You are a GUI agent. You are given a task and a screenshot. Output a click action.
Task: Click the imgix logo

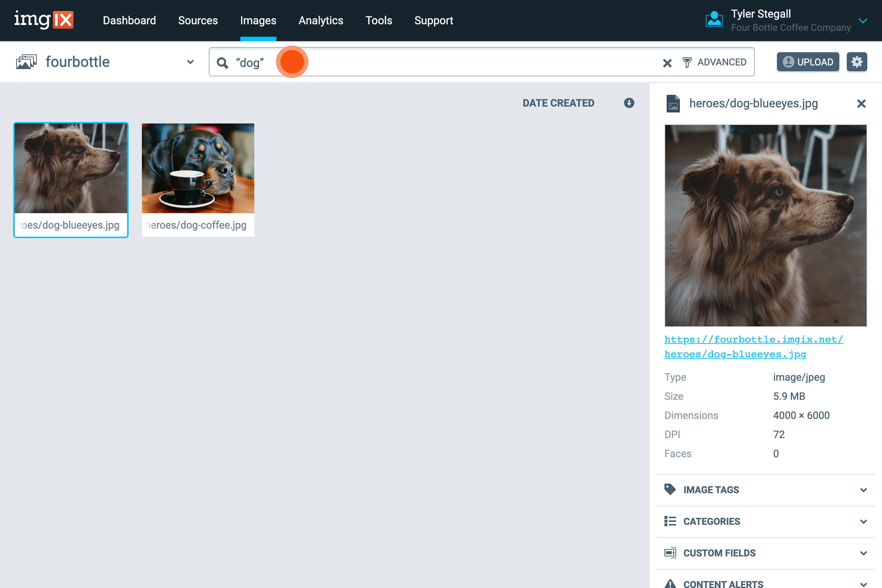tap(44, 20)
